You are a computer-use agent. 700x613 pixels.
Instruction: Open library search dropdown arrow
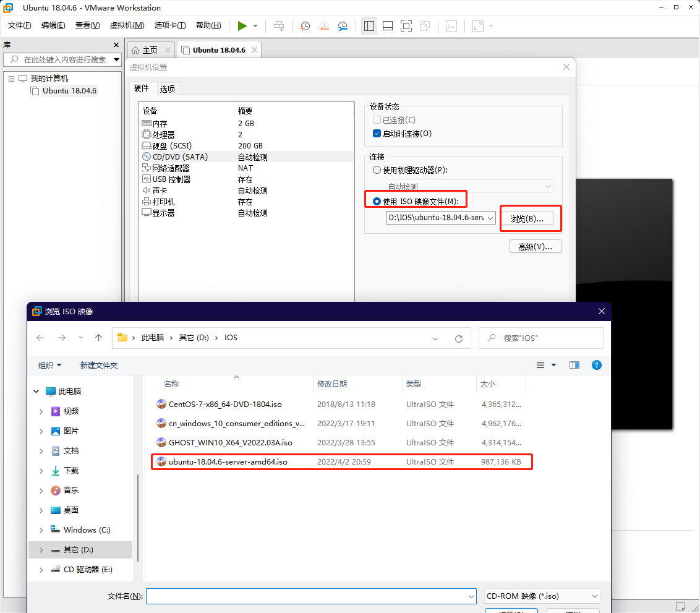pos(116,59)
